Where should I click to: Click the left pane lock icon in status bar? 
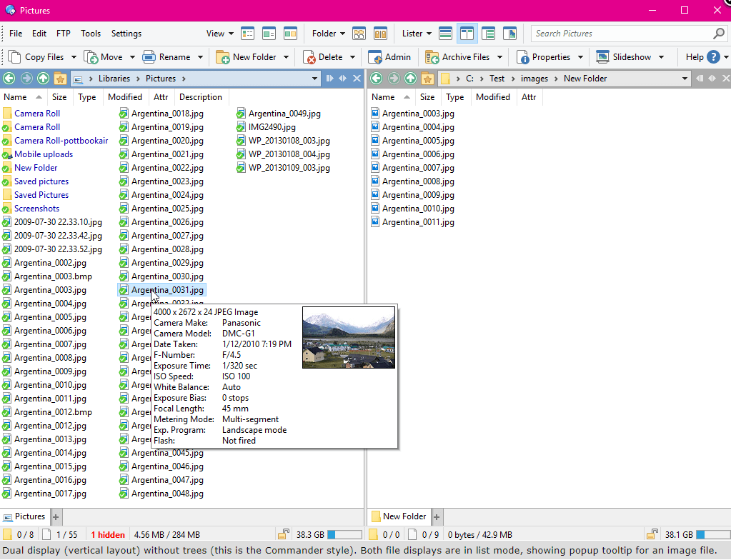(284, 534)
